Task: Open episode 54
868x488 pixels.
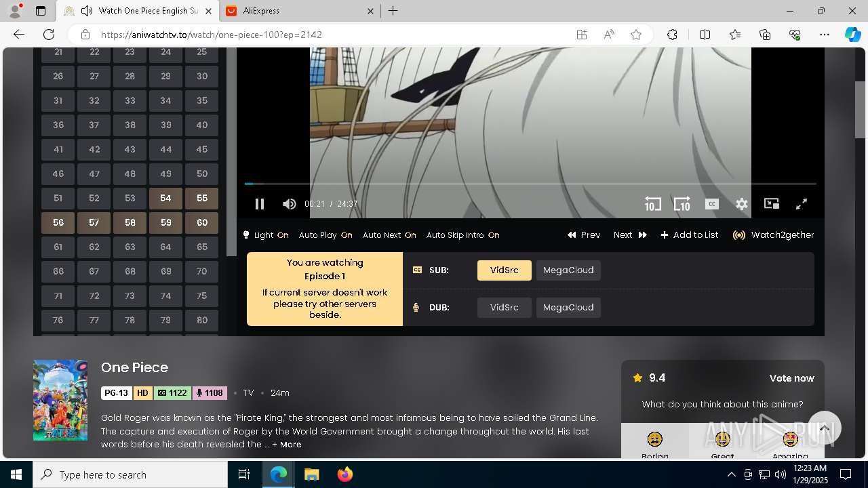Action: (165, 199)
